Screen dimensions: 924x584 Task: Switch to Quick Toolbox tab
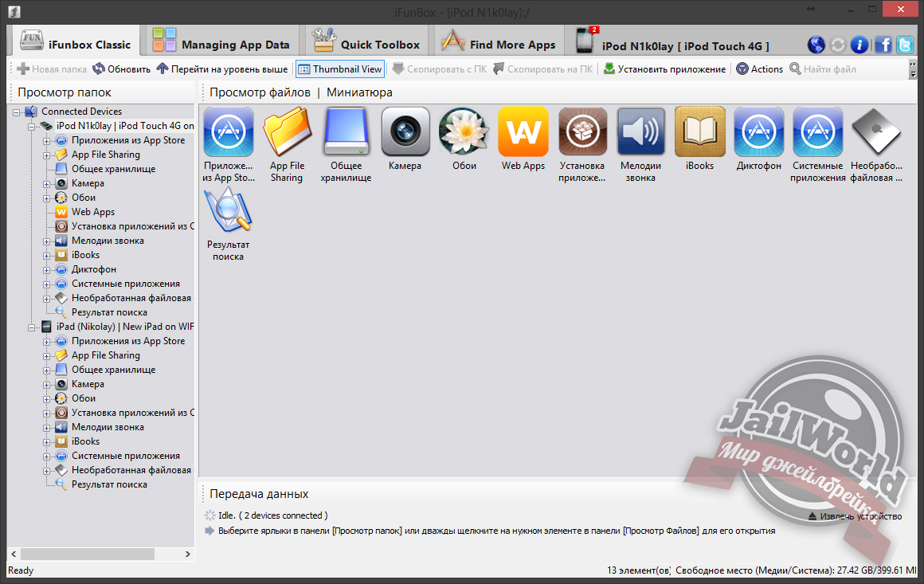click(366, 42)
